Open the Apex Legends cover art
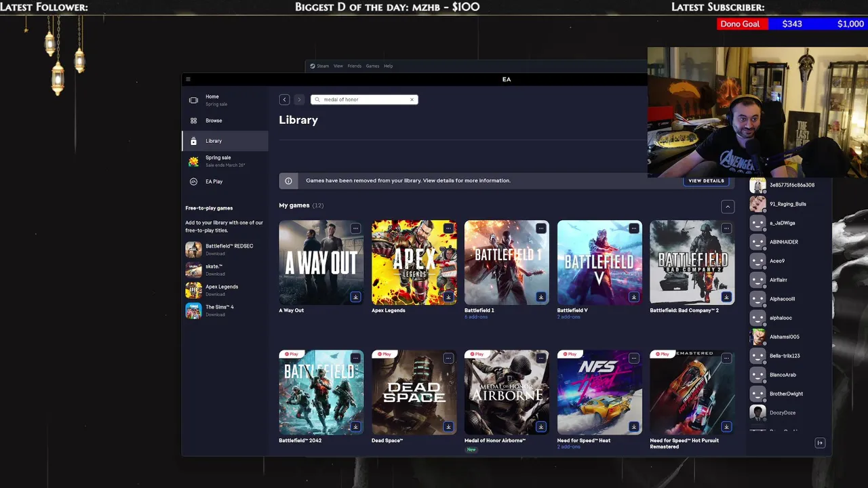 414,262
